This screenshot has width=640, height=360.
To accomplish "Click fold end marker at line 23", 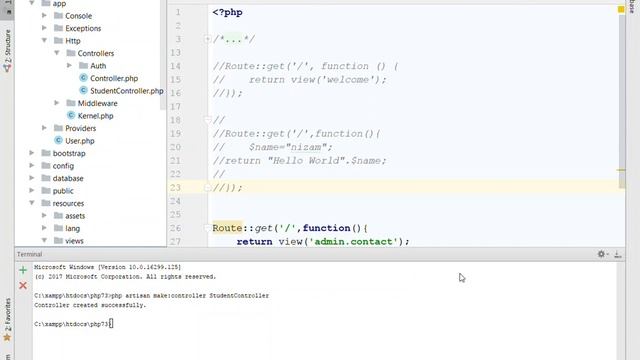I will coord(207,187).
